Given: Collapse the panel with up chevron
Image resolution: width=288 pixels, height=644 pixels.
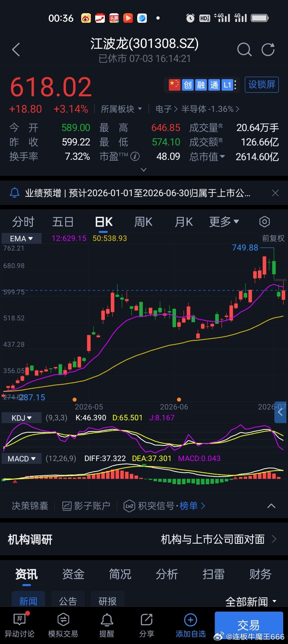Looking at the screenshot, I should (x=271, y=506).
